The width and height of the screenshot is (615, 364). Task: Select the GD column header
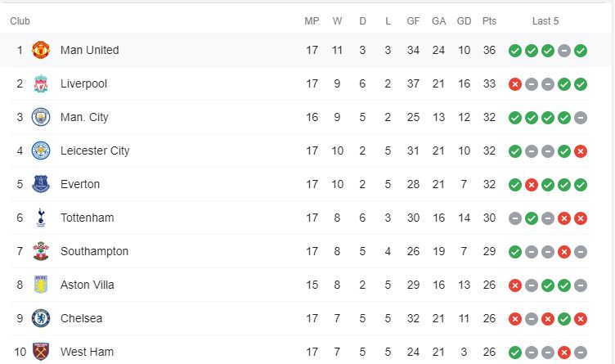pos(464,21)
